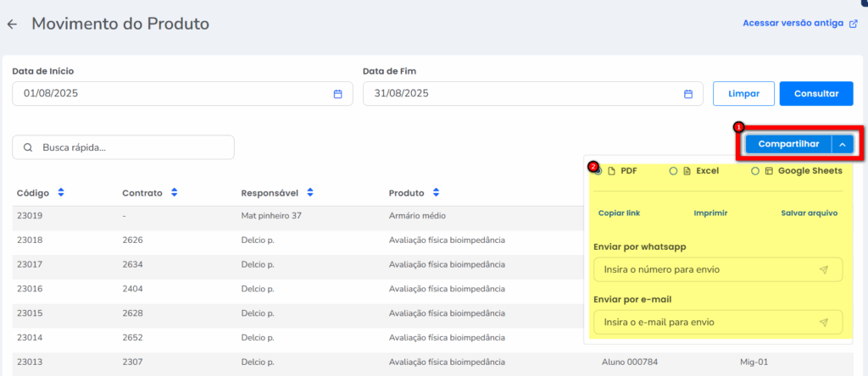Click Copiar link in the share panel
This screenshot has height=376, width=868.
(x=619, y=213)
